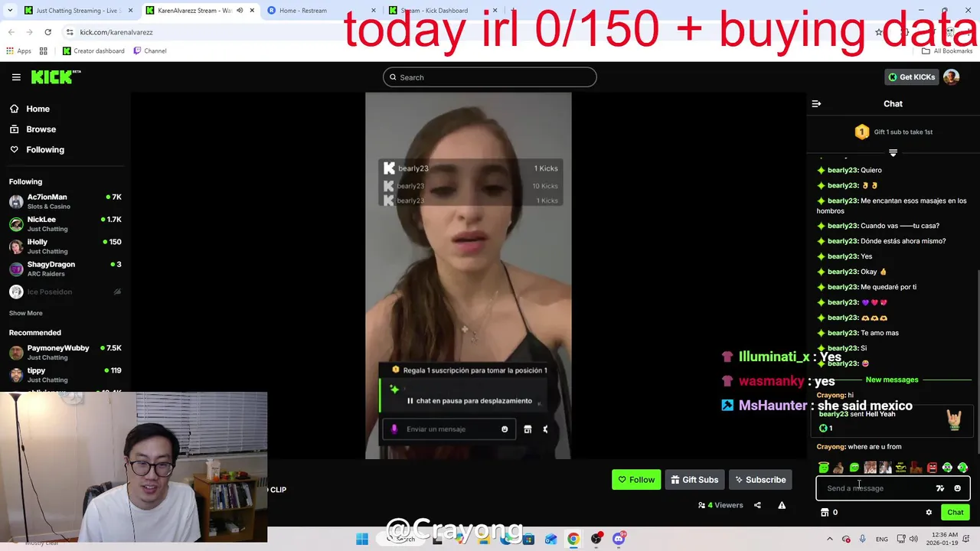This screenshot has width=980, height=551.
Task: Open the browser tab search dropdown
Action: coord(10,11)
